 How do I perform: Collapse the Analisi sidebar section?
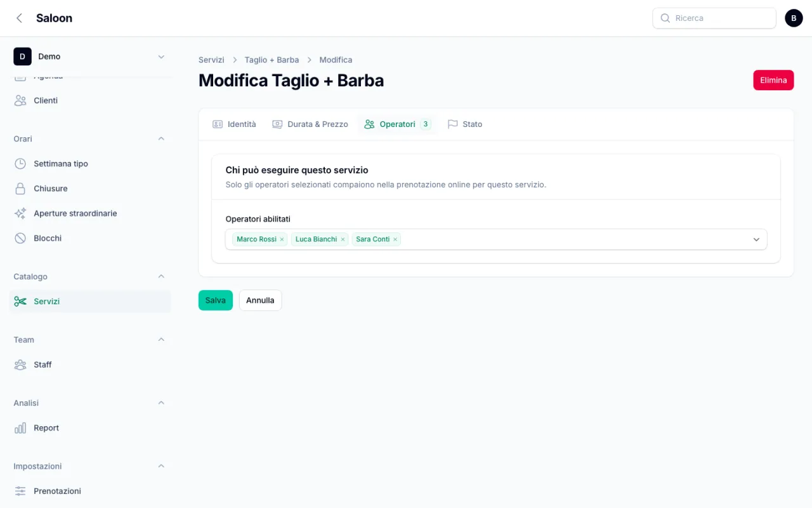click(x=161, y=403)
